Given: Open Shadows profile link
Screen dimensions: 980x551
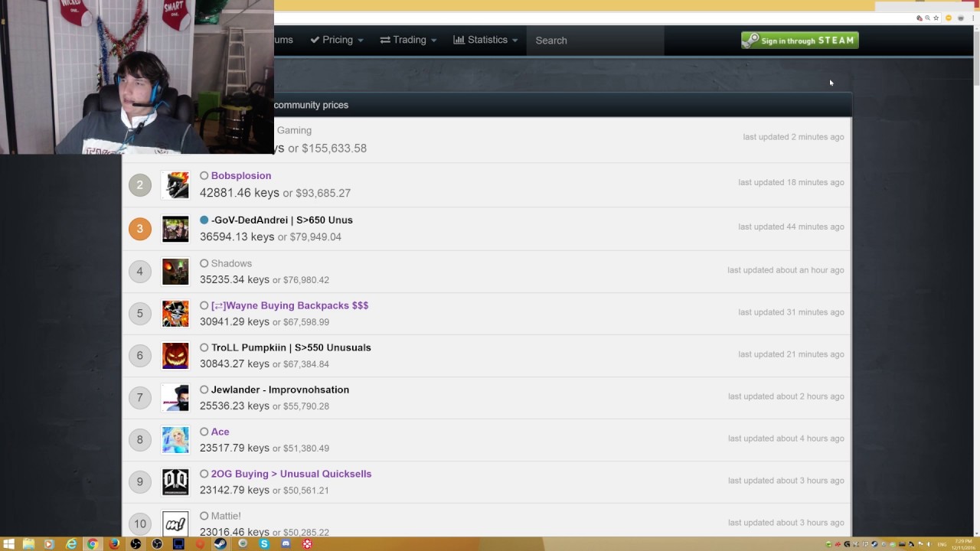Looking at the screenshot, I should tap(231, 263).
